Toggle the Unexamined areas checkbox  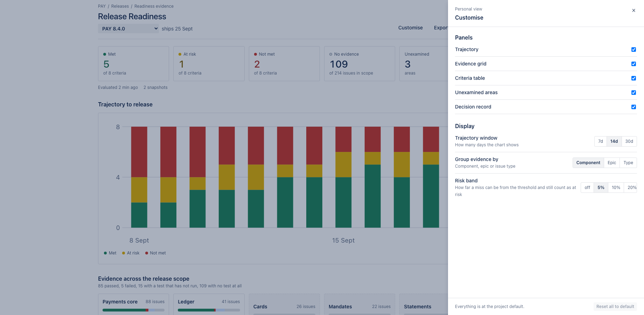point(633,92)
